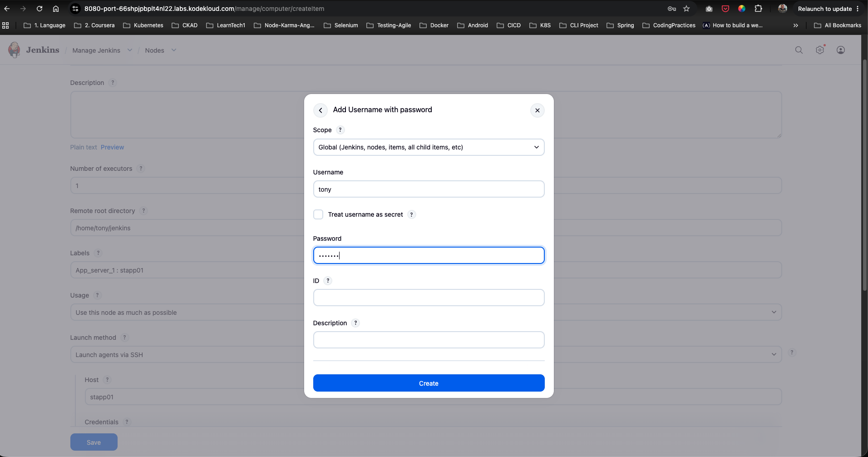Open the Usage dropdown
Screen dimensions: 868x457
(x=426, y=313)
